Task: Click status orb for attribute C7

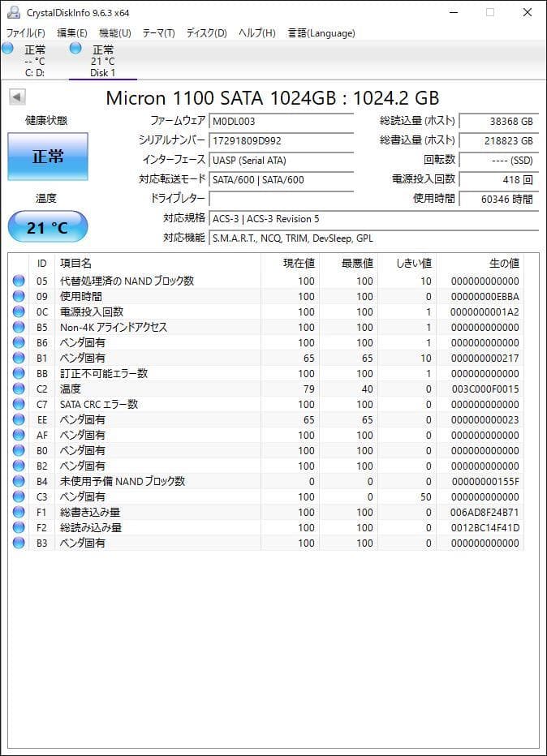Action: click(x=19, y=404)
